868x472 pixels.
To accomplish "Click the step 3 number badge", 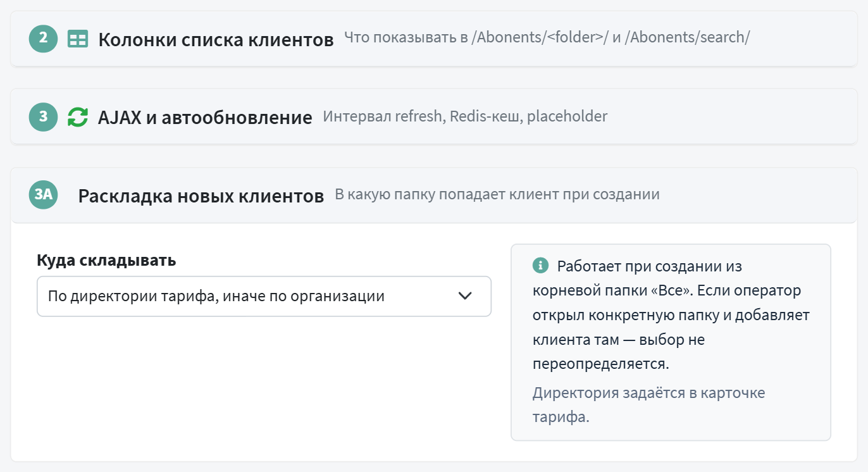I will (43, 117).
